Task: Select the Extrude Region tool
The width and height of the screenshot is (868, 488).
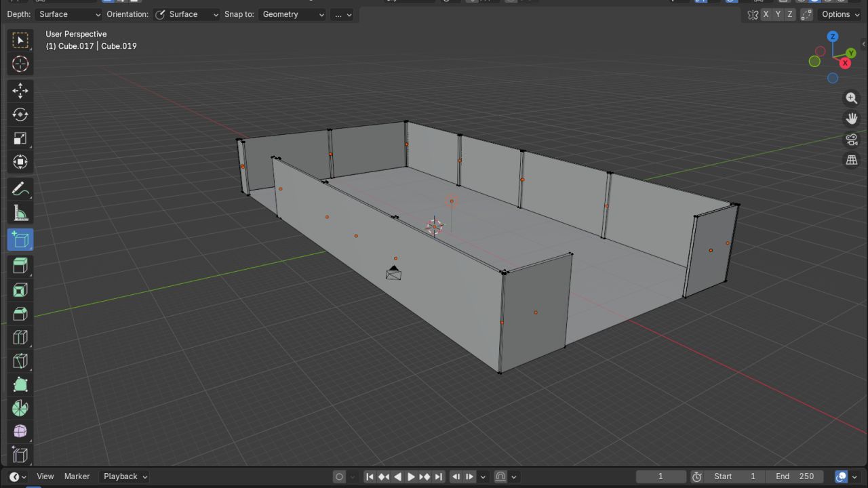Action: tap(20, 266)
